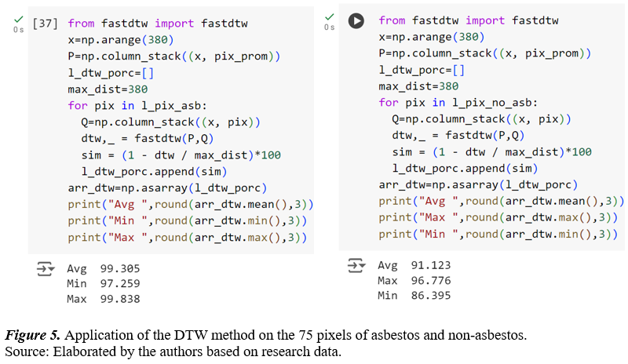Select output text 'Avg 99.305'
628x364 pixels.
[x=104, y=268]
